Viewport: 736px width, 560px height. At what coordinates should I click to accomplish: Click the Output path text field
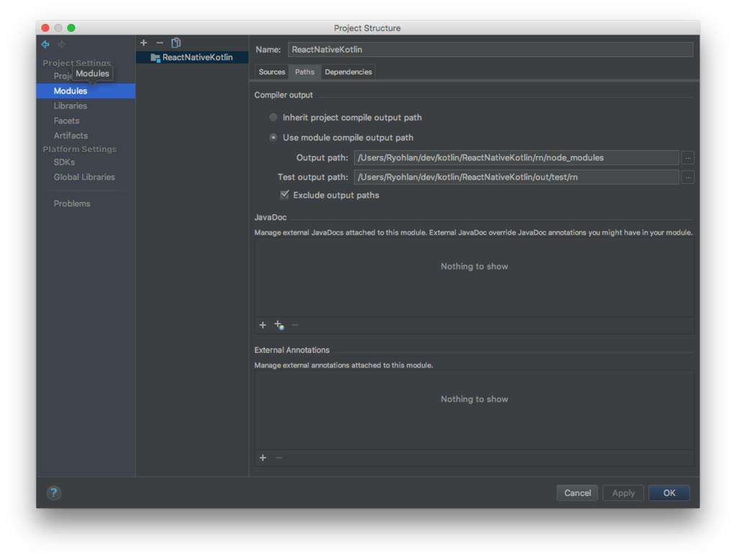pos(516,157)
